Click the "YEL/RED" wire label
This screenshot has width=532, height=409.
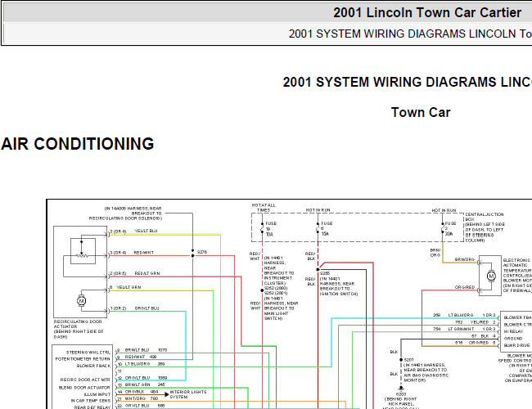point(479,322)
